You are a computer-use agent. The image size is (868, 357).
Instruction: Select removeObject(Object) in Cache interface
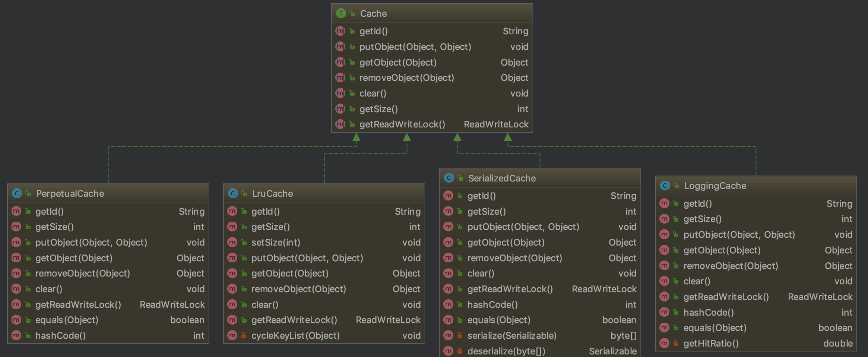(407, 78)
